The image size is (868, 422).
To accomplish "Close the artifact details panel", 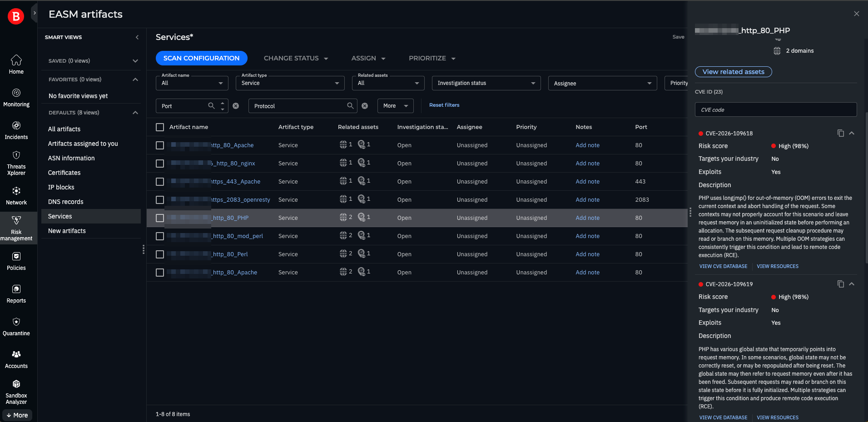I will point(857,14).
